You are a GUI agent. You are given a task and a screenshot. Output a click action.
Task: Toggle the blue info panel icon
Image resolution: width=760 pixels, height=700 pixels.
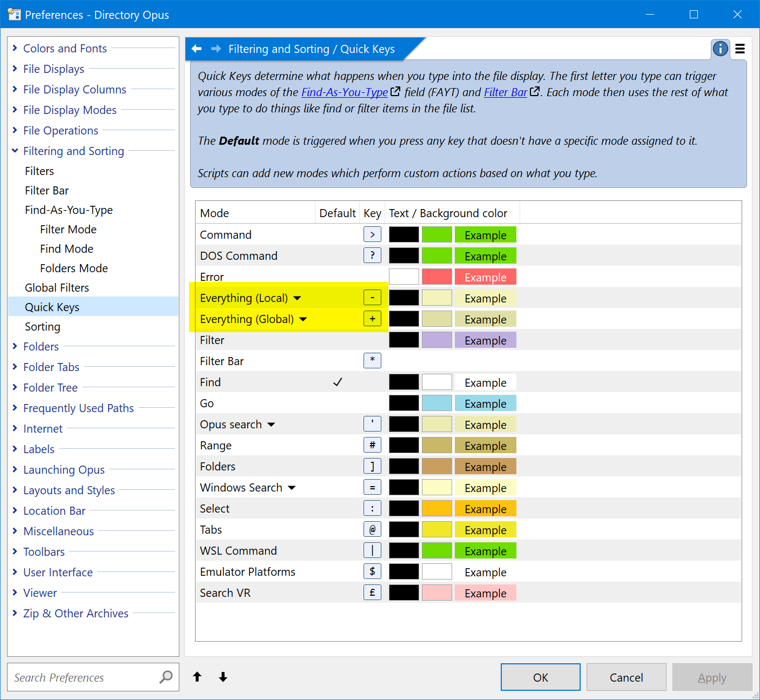(x=720, y=49)
